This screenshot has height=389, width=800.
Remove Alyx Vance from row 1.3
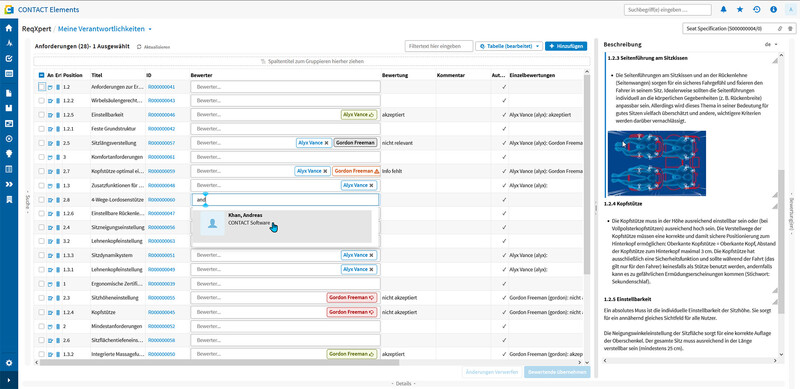(x=371, y=185)
